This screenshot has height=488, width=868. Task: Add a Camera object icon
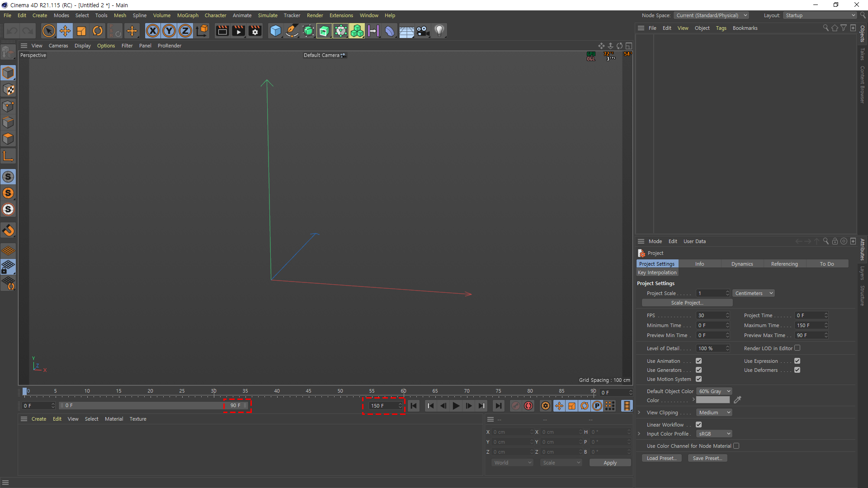(423, 31)
